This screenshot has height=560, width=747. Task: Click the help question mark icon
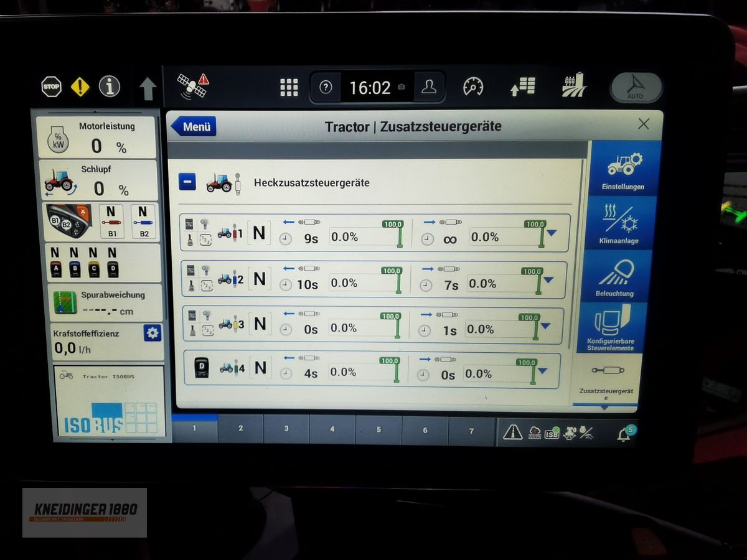pyautogui.click(x=326, y=86)
